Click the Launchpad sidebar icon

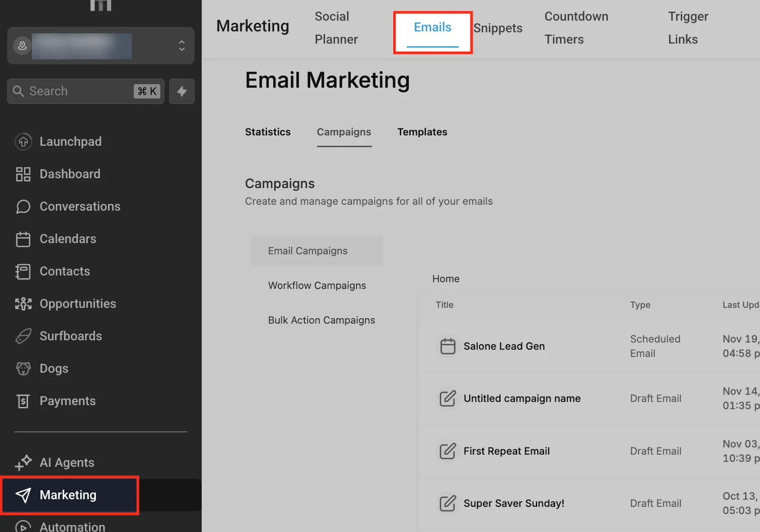pos(23,142)
